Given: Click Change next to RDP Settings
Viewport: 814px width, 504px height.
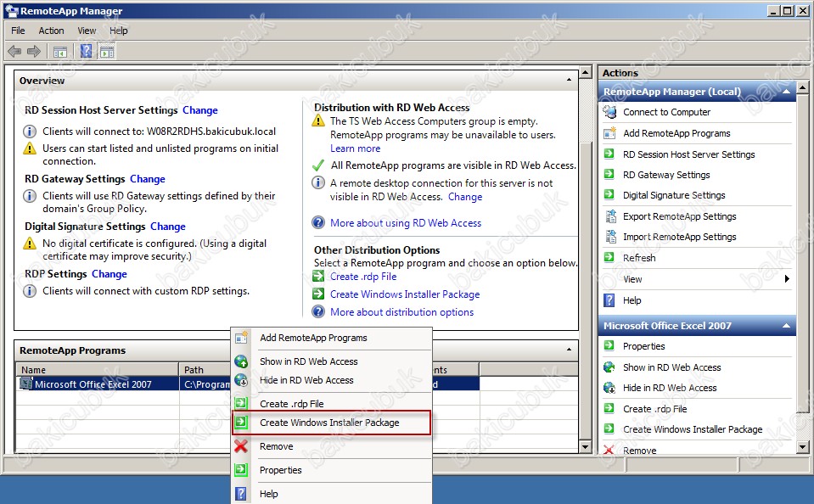Looking at the screenshot, I should 109,273.
